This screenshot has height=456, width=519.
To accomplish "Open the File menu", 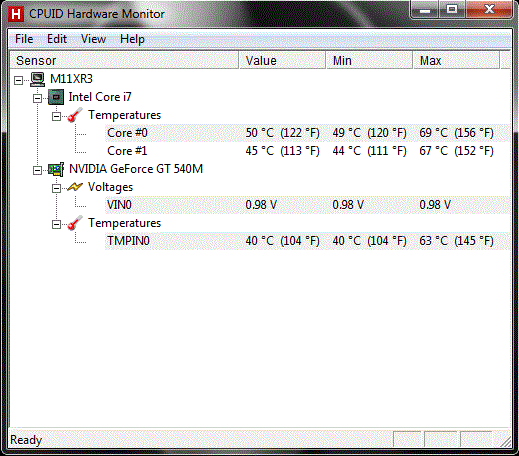I will 24,39.
